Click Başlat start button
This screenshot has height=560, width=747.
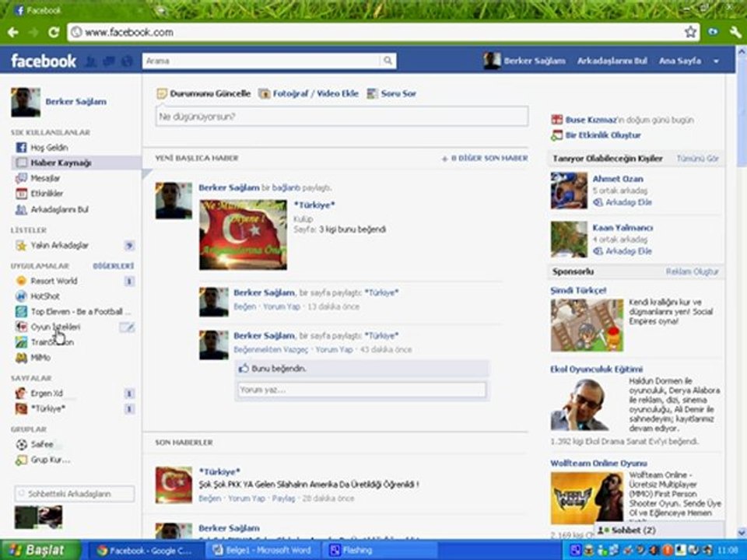click(x=40, y=550)
